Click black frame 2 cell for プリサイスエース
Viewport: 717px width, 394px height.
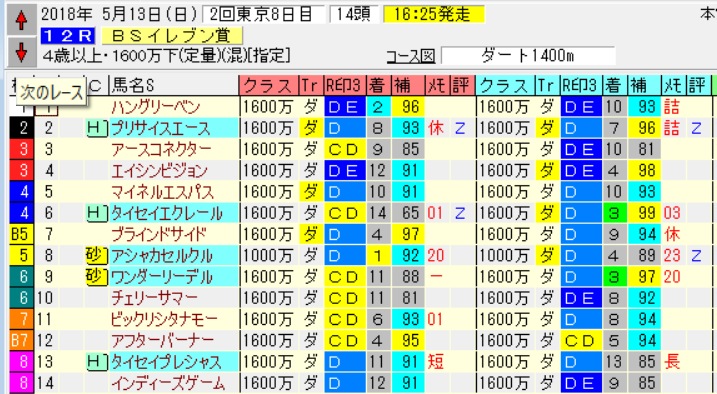21,128
